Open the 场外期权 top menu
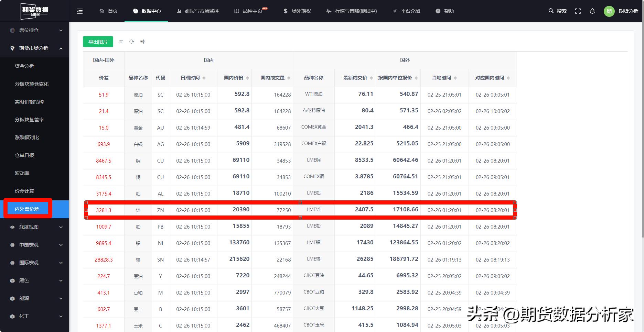This screenshot has width=644, height=332. [297, 11]
